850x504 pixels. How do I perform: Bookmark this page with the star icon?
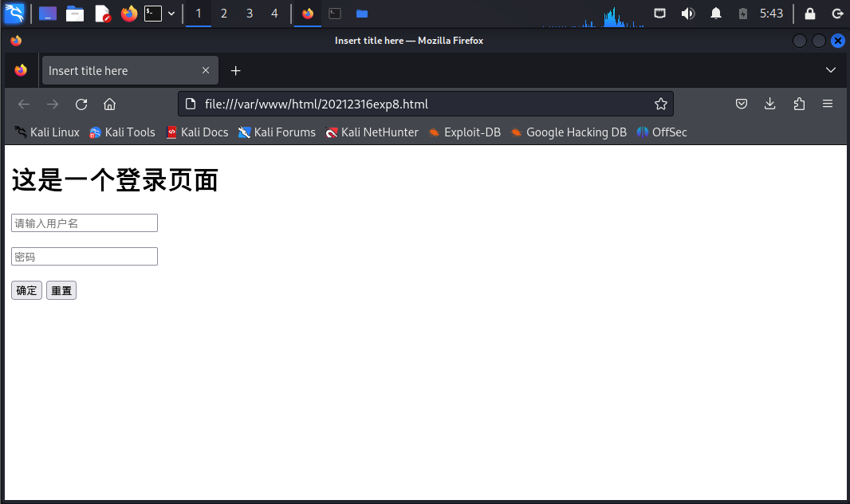click(660, 104)
